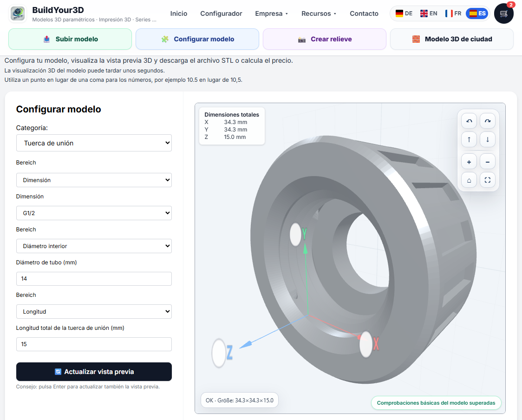Screen dimensions: 522x420
Task: Open the Dimensión area dropdown
Action: (94, 180)
